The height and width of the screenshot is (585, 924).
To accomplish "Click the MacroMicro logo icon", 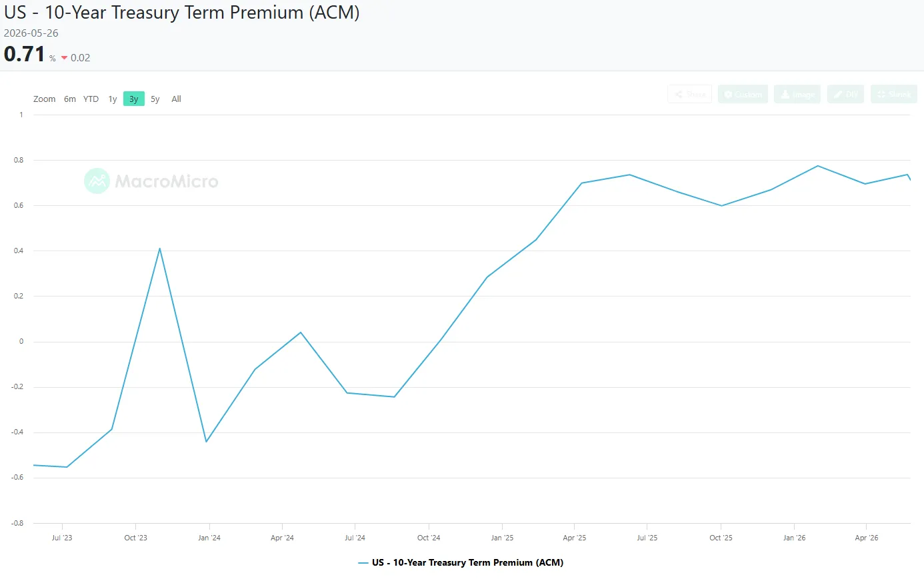I will (x=97, y=181).
